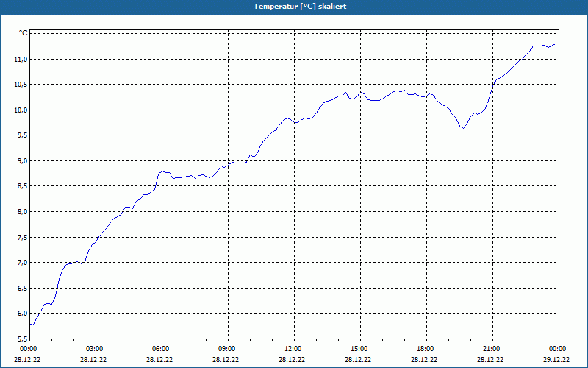This screenshot has height=368, width=588.
Task: Click the 7,0 y-axis label
Action: tap(23, 263)
